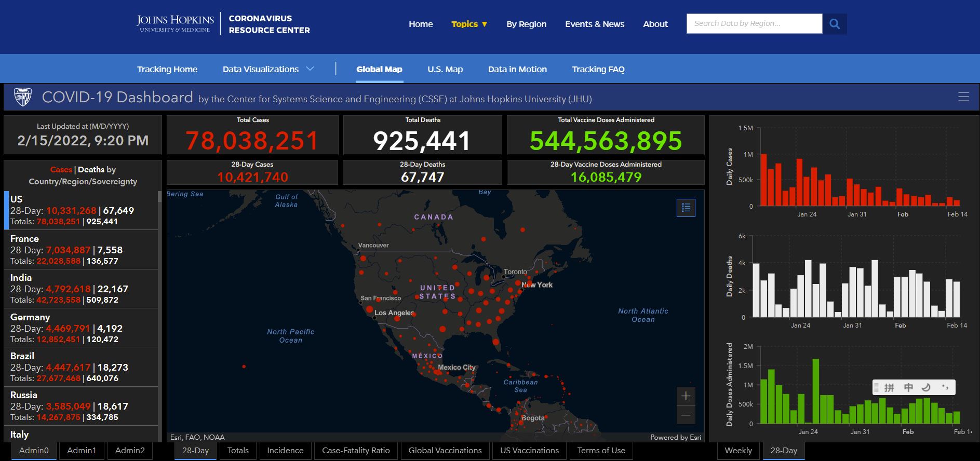Open the US Vaccinations tab
Image resolution: width=980 pixels, height=461 pixels.
click(x=530, y=451)
